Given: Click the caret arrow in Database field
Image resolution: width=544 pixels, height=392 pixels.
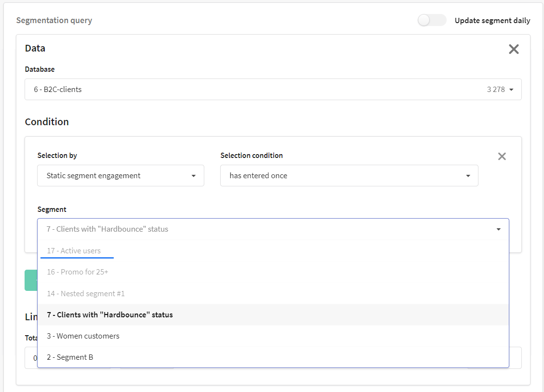Looking at the screenshot, I should click(x=511, y=90).
